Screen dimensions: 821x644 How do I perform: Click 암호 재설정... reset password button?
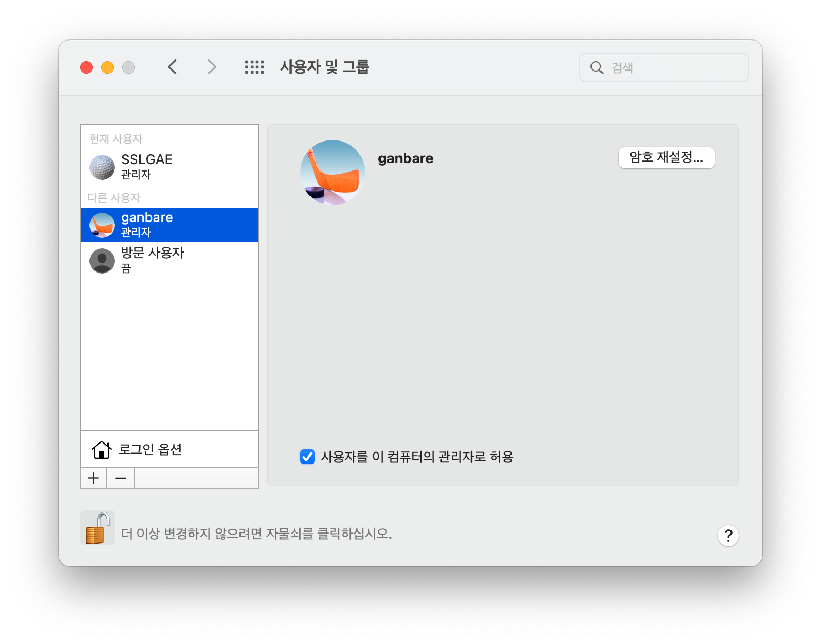click(666, 157)
